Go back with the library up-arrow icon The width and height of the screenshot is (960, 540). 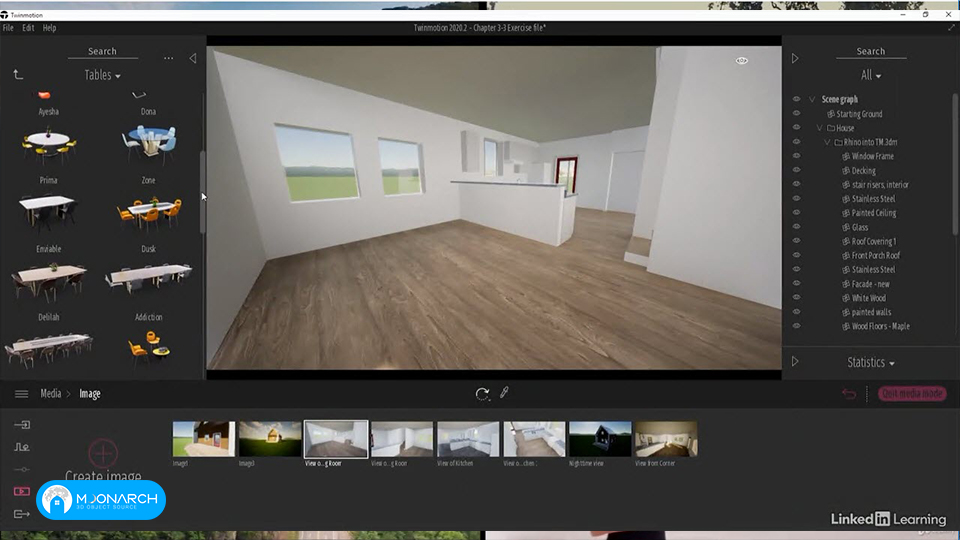click(x=18, y=75)
